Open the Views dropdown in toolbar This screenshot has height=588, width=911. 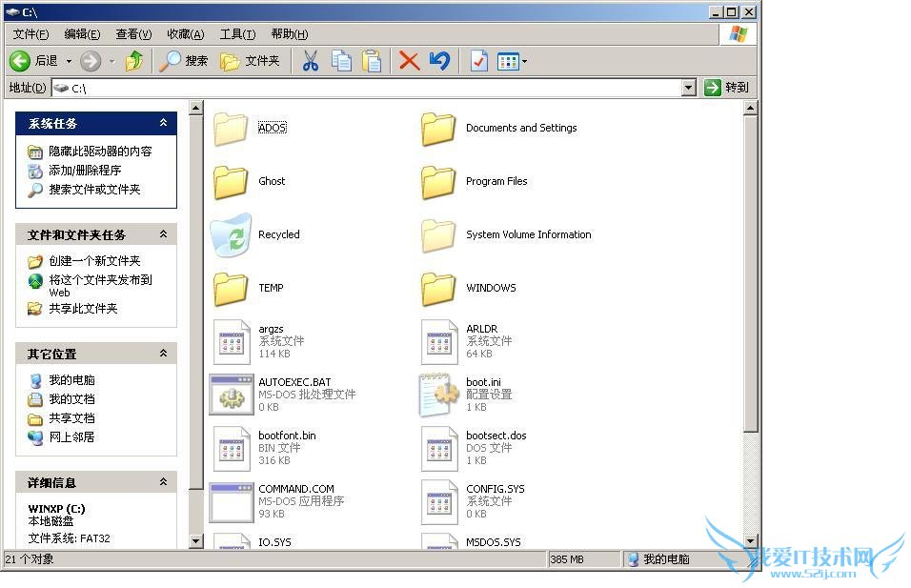tap(513, 61)
